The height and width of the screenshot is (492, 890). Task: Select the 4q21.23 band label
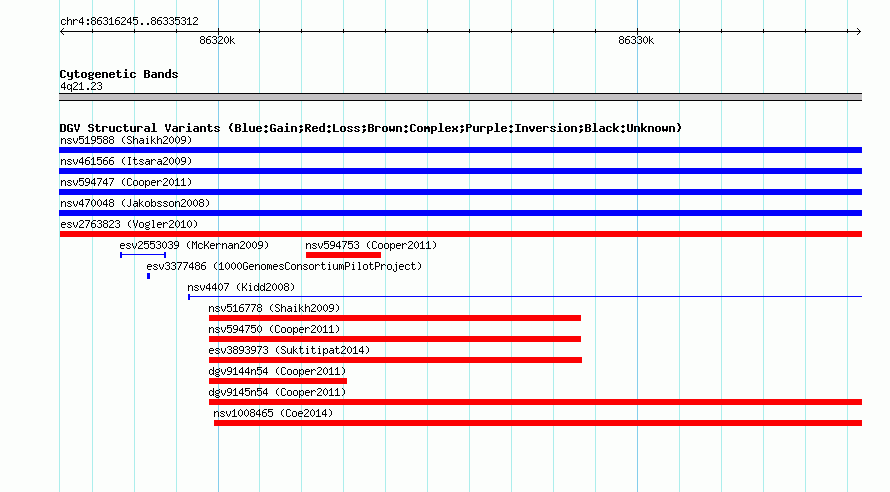[x=81, y=86]
